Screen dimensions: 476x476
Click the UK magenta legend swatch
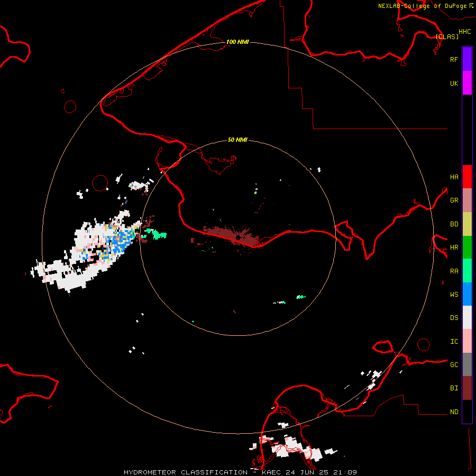point(467,83)
